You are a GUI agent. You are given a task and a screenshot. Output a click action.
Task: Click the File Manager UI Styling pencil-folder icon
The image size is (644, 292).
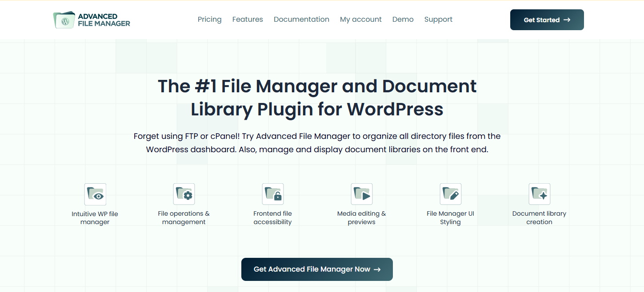coord(451,194)
